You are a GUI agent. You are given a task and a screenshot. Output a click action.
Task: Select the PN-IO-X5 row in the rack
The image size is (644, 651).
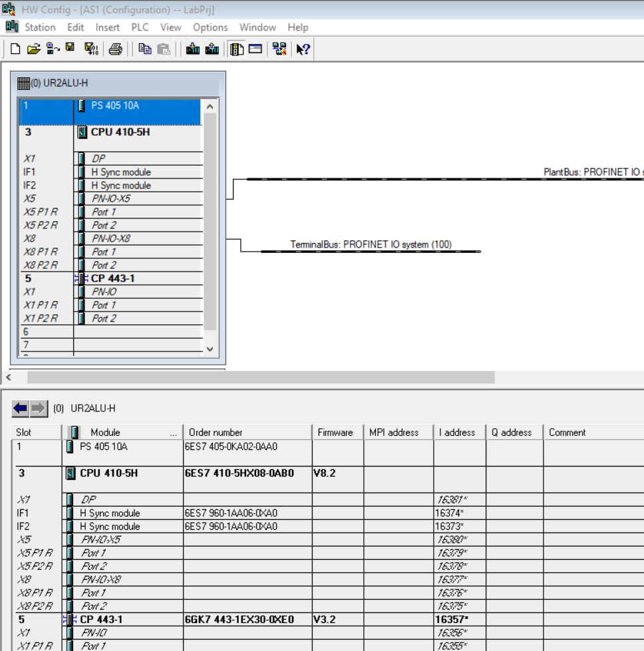(110, 198)
